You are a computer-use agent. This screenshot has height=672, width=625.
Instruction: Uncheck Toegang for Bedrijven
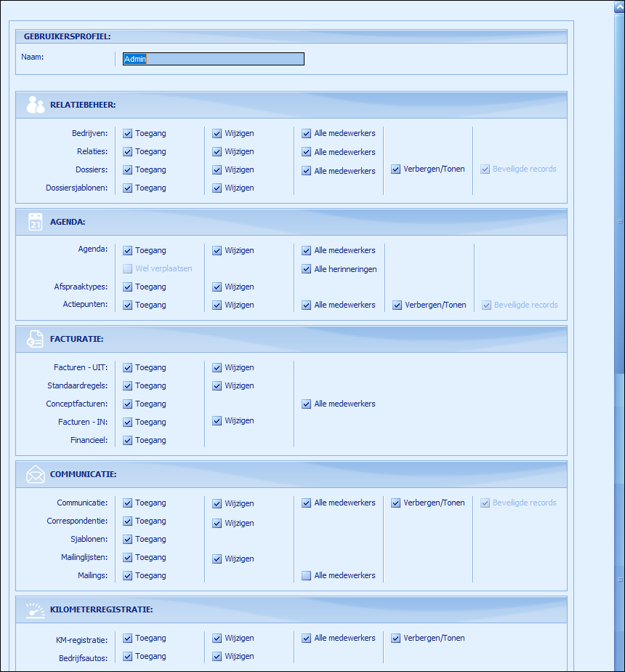pyautogui.click(x=128, y=134)
